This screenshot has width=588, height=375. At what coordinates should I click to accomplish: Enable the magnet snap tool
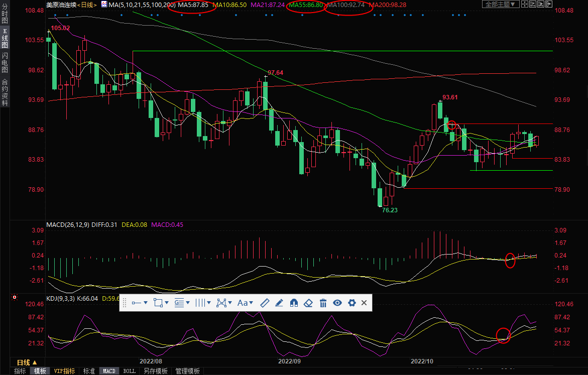click(294, 303)
